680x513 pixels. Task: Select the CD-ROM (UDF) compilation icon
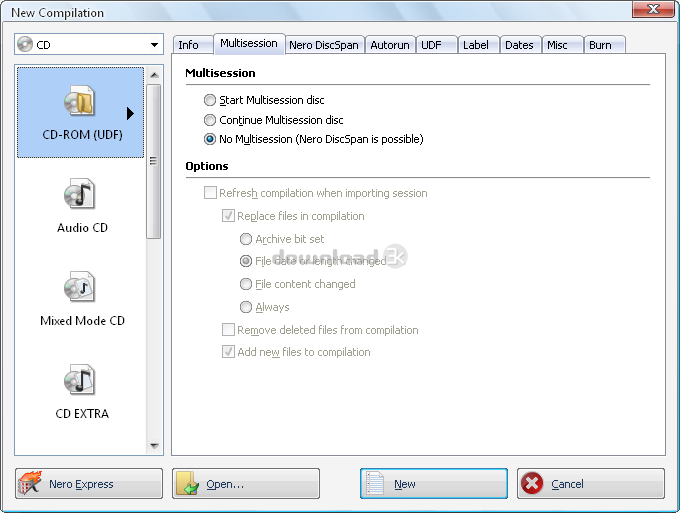[79, 105]
